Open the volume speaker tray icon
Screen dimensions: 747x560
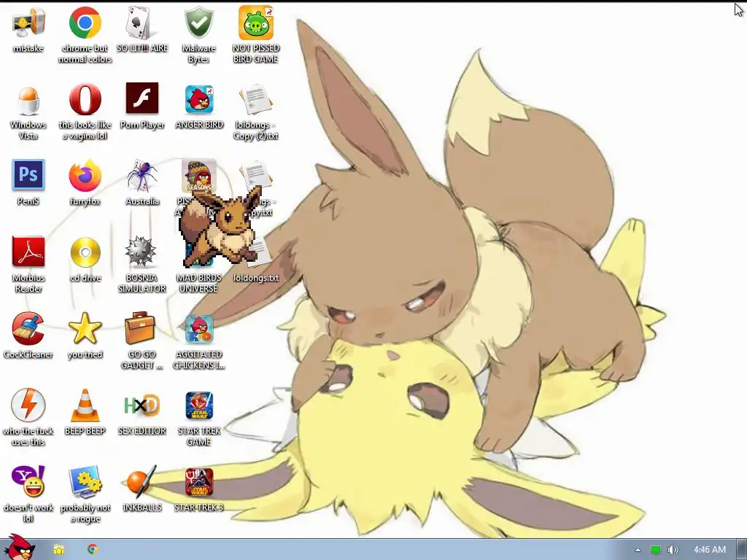[673, 550]
